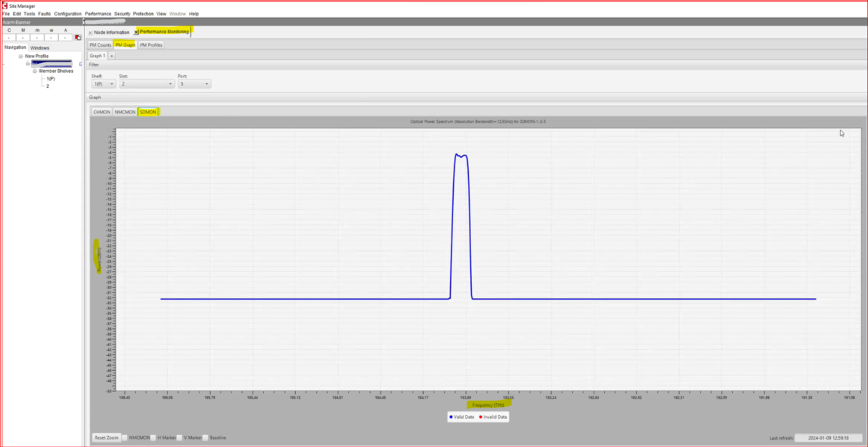Screen dimensions: 868x447
Task: Select shelf 1(P) in the navigation tree
Action: coord(50,79)
